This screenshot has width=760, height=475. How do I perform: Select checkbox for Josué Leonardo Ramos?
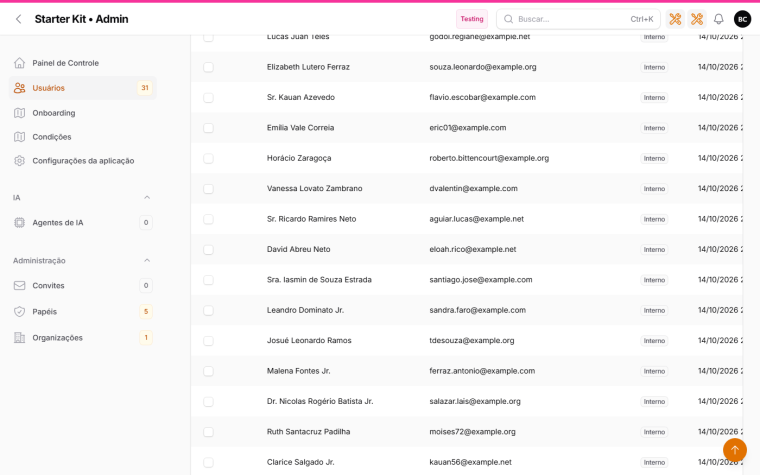(x=208, y=341)
